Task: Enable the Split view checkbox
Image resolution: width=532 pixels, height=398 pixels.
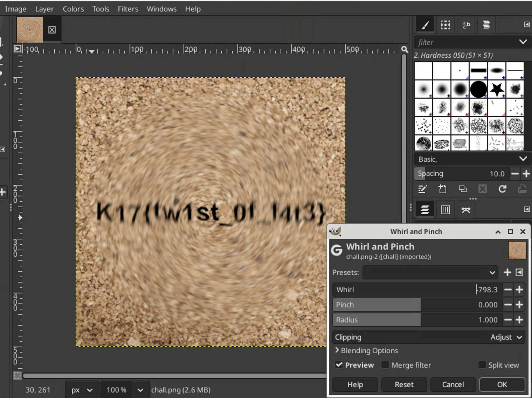Action: [x=482, y=365]
